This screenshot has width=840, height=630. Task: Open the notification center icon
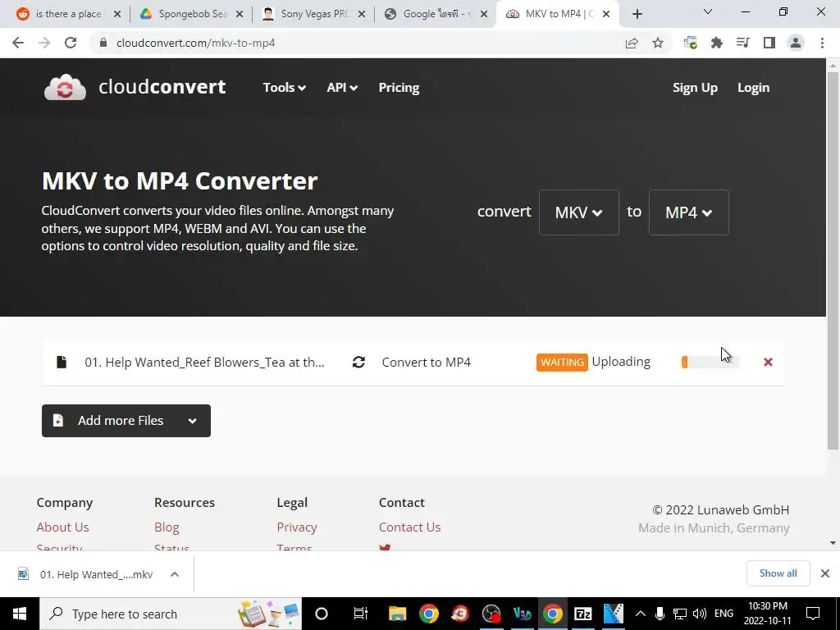[x=813, y=614]
